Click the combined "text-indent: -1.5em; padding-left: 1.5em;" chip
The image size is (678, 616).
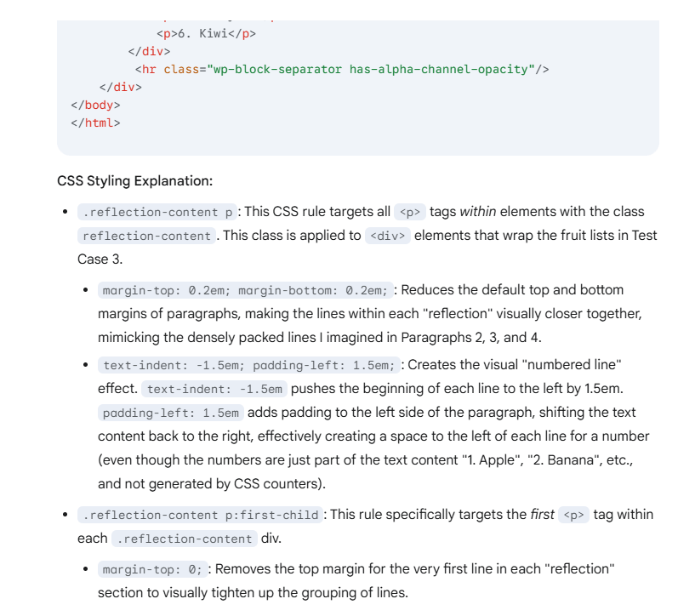(x=248, y=365)
